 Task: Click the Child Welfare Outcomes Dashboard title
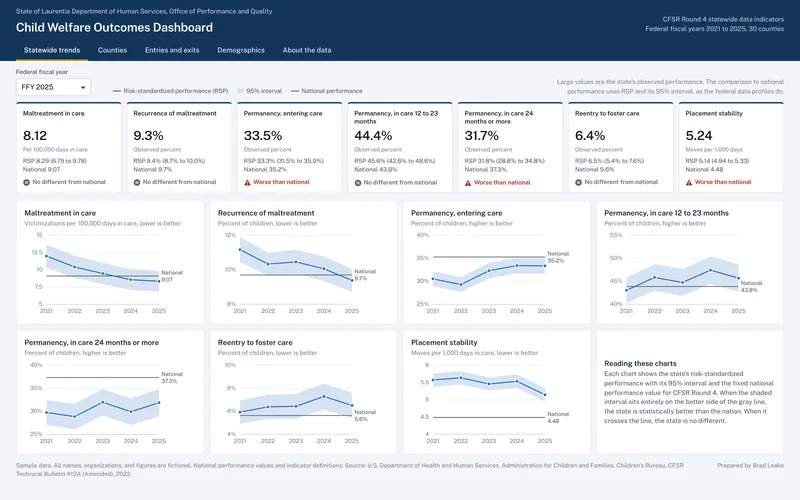114,28
